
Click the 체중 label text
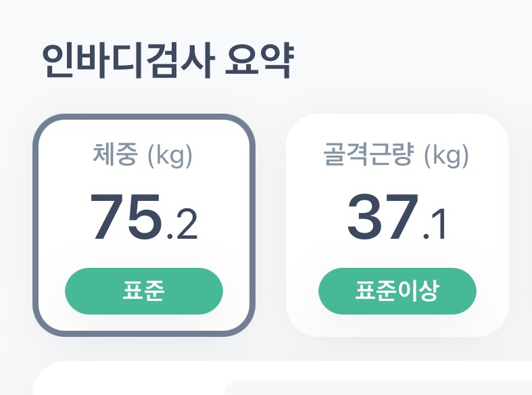(x=116, y=157)
